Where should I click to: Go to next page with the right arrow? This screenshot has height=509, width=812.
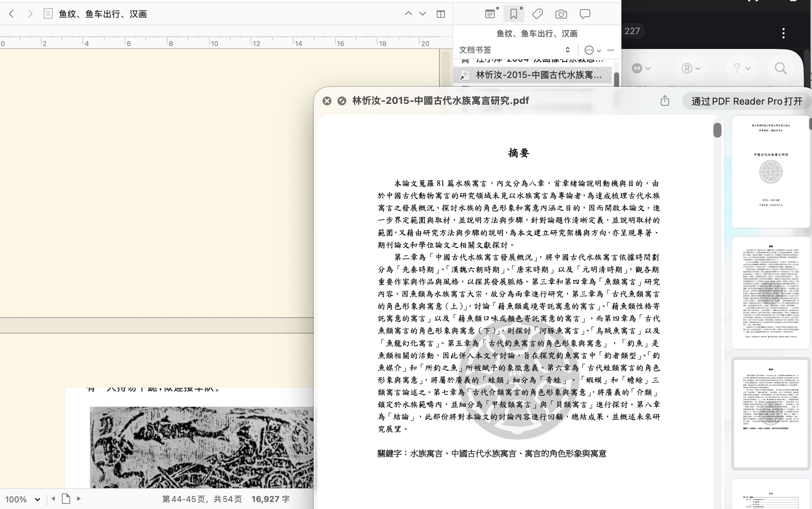[x=79, y=499]
